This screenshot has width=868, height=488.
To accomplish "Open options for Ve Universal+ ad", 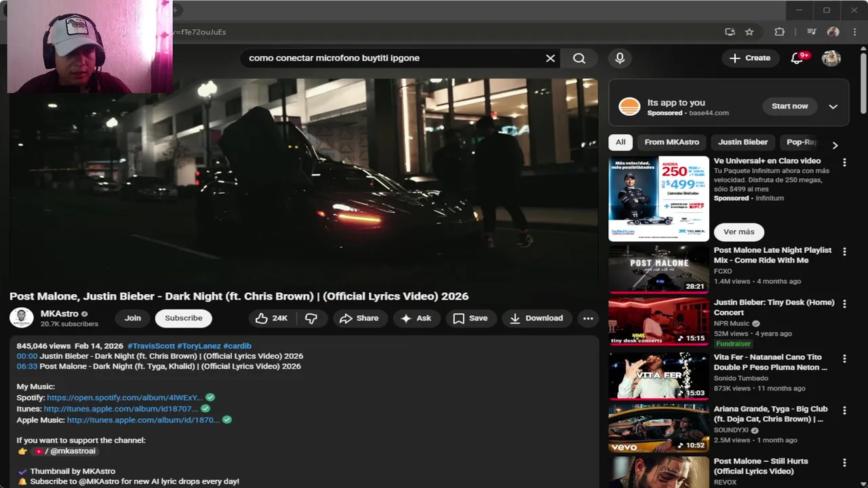I will pyautogui.click(x=844, y=163).
